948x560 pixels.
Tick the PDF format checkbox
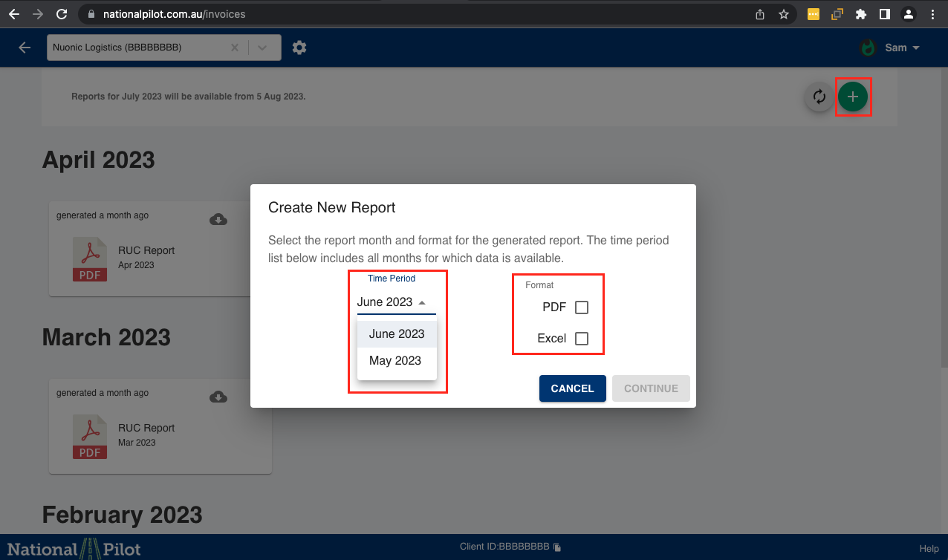click(x=582, y=307)
